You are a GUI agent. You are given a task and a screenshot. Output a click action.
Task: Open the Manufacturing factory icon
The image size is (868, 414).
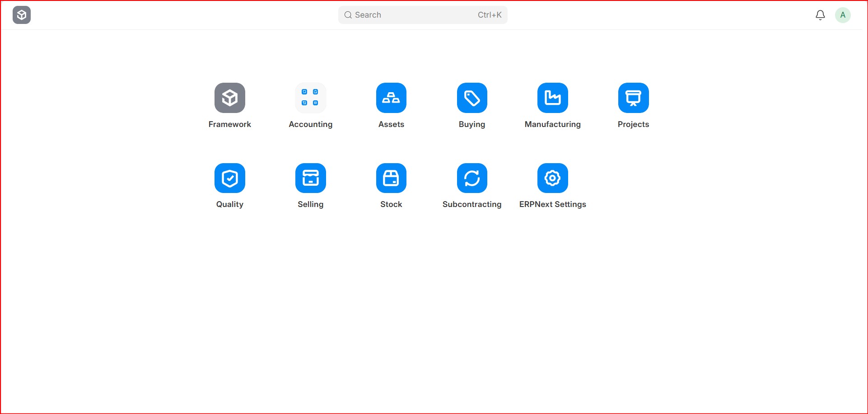click(x=552, y=98)
